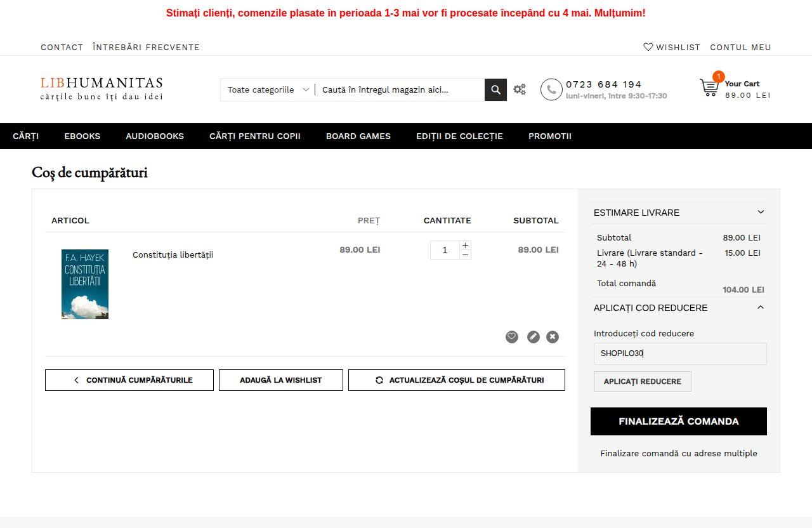Viewport: 812px width, 528px height.
Task: Click the search magnifier button
Action: [x=495, y=89]
